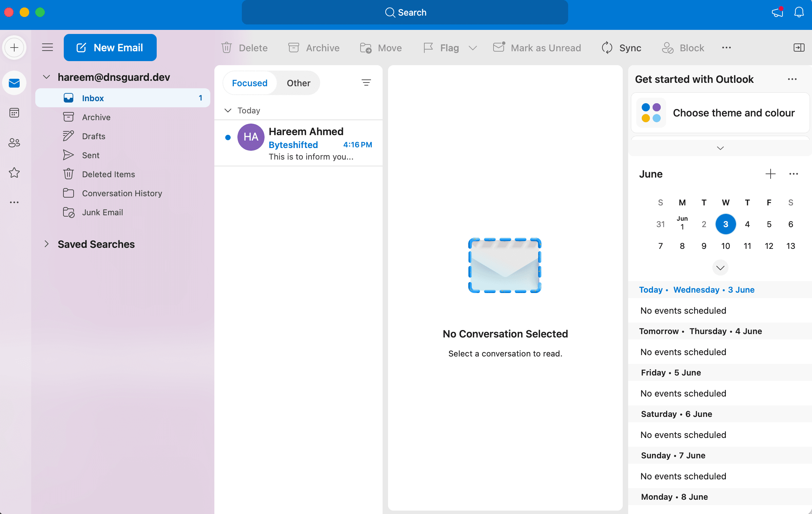Open the Drafts folder

click(123, 136)
